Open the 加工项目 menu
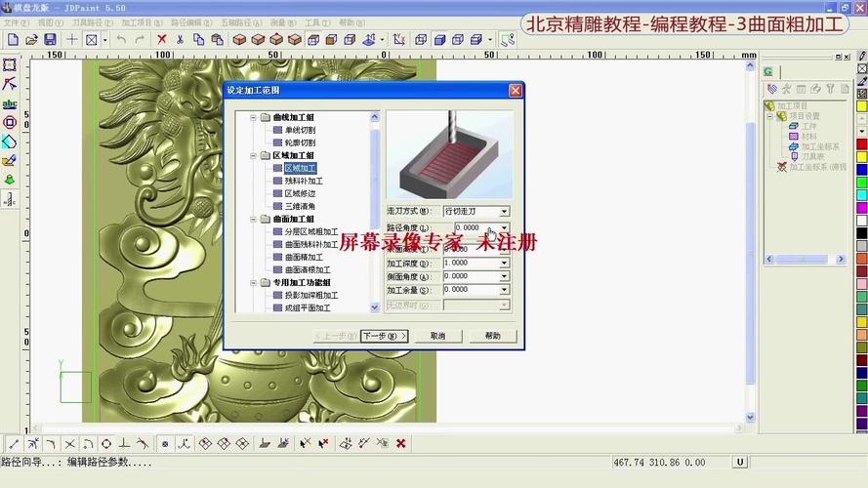Image resolution: width=868 pixels, height=488 pixels. tap(142, 22)
